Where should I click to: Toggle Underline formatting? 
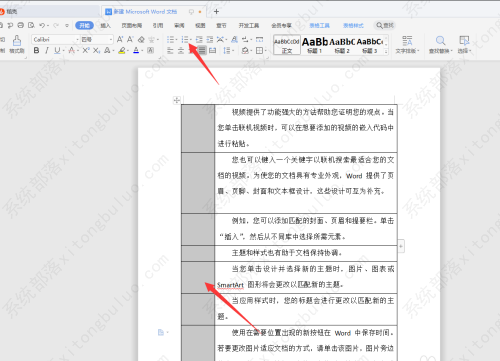tap(57, 50)
